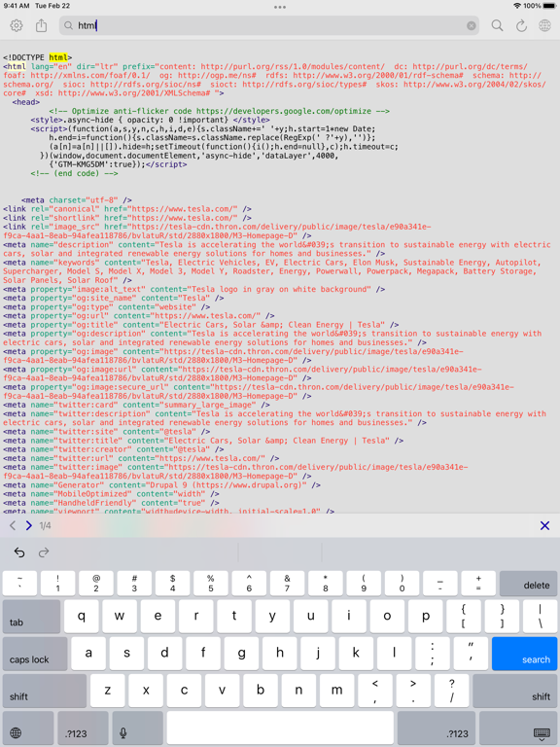The height and width of the screenshot is (747, 560).
Task: Open the settings gear icon
Action: point(17,25)
